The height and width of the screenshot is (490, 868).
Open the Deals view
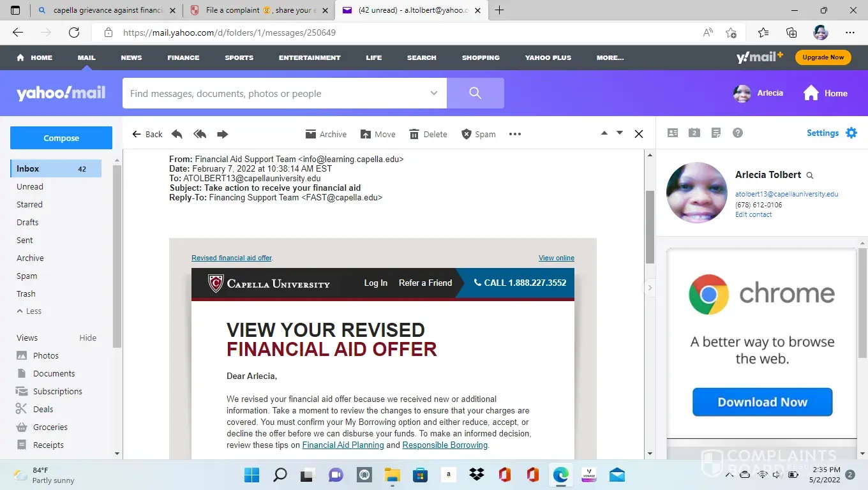tap(36, 409)
